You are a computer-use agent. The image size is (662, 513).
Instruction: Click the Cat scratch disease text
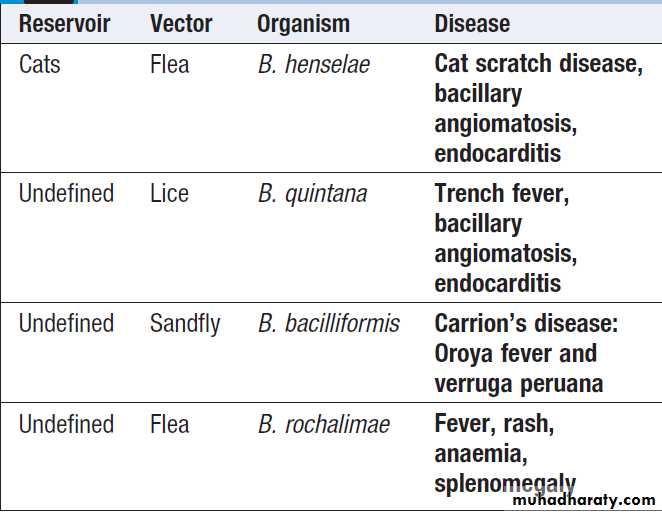click(538, 65)
